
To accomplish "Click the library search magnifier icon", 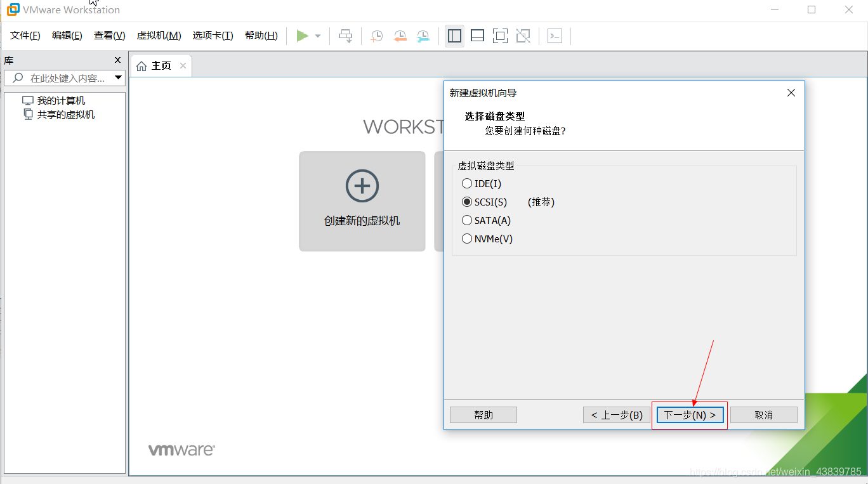I will pyautogui.click(x=18, y=78).
